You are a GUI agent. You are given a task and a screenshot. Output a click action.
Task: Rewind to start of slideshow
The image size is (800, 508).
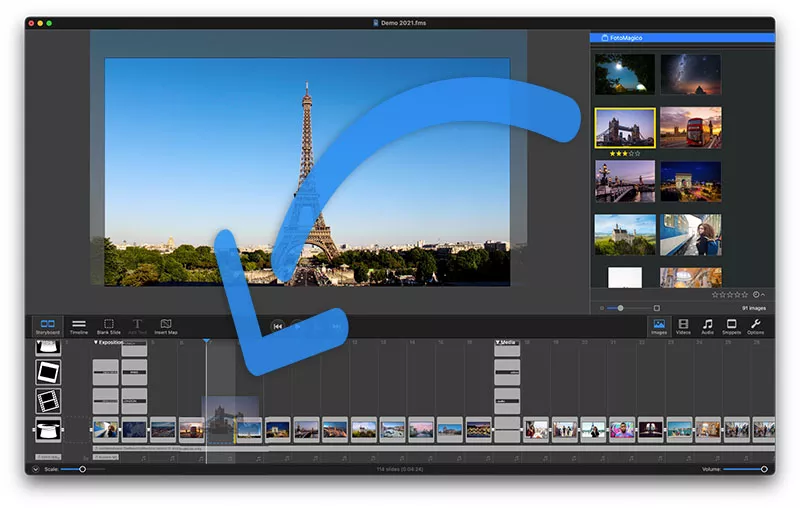[x=278, y=326]
